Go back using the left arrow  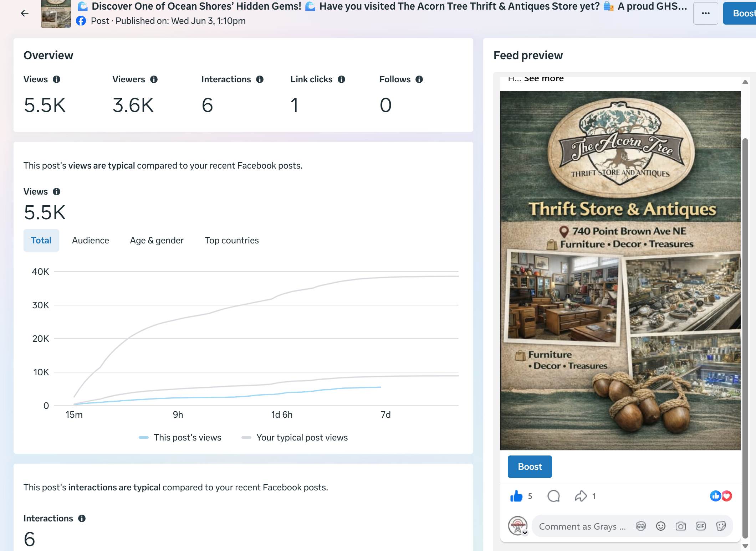click(x=25, y=14)
